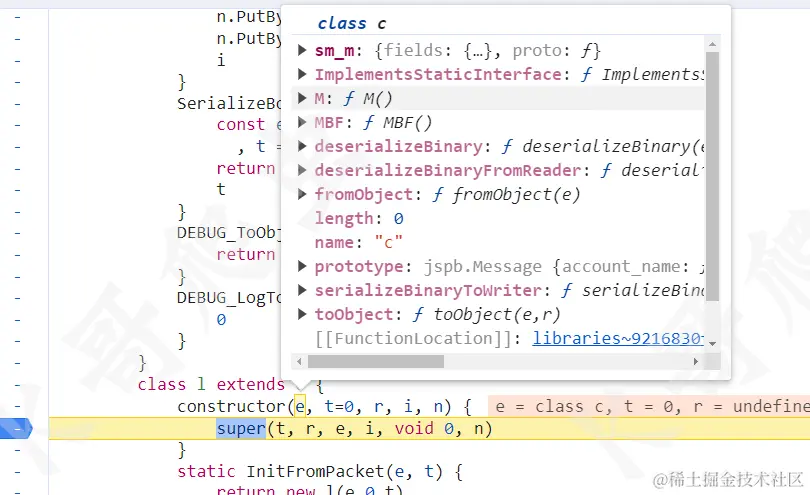Expand the M function entry
810x495 pixels.
click(x=302, y=98)
